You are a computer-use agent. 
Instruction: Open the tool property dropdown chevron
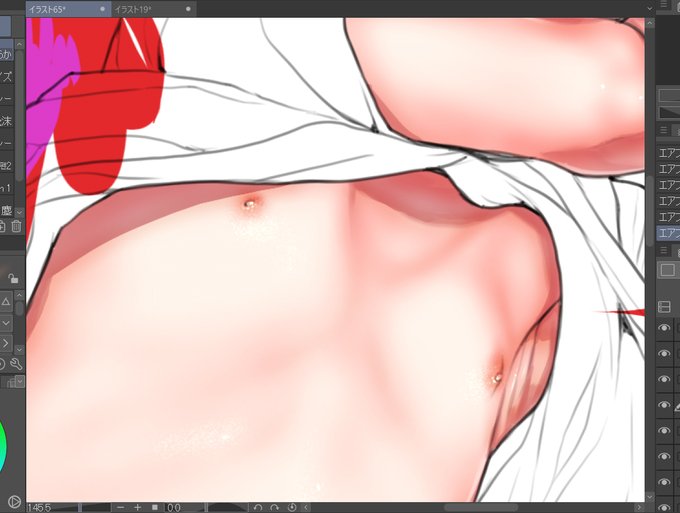pos(6,323)
